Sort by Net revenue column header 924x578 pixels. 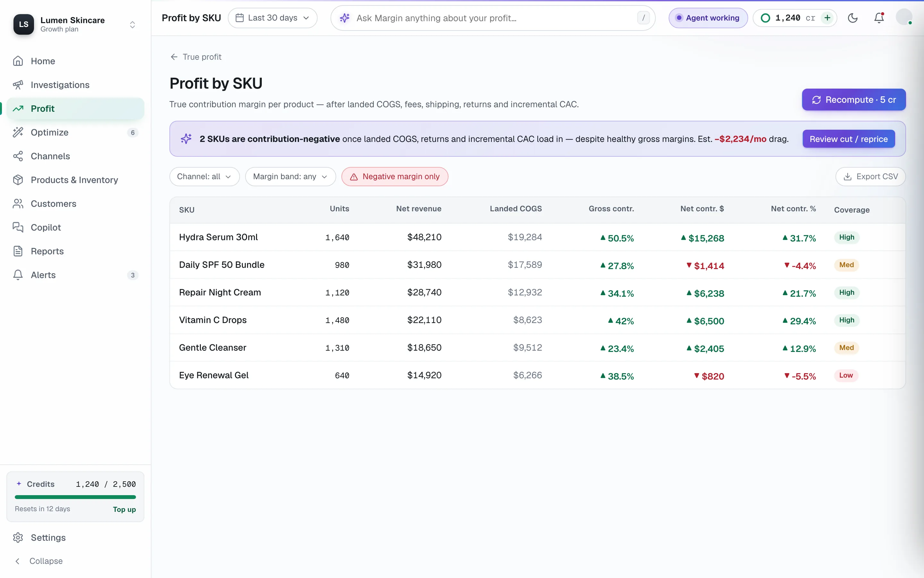click(418, 209)
